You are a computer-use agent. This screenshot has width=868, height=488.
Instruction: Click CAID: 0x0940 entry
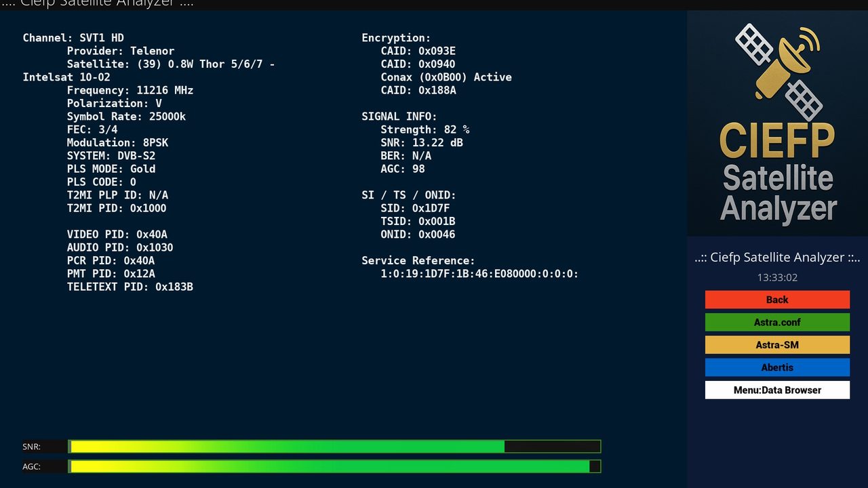point(418,64)
